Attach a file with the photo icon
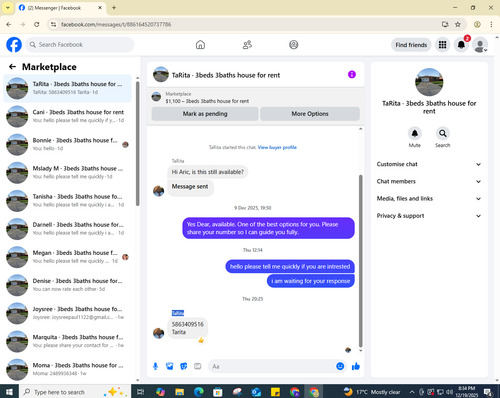Screen dimensions: 500x398 click(170, 366)
